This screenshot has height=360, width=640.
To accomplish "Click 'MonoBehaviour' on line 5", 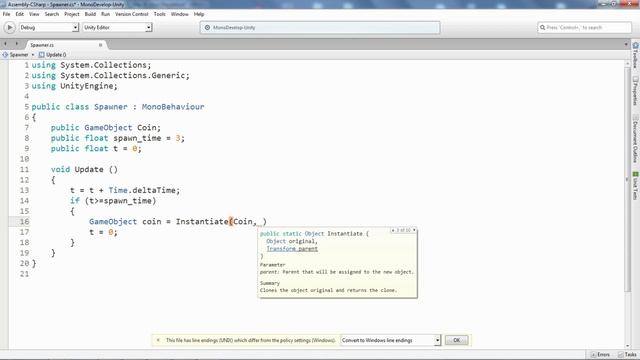I will tap(173, 107).
